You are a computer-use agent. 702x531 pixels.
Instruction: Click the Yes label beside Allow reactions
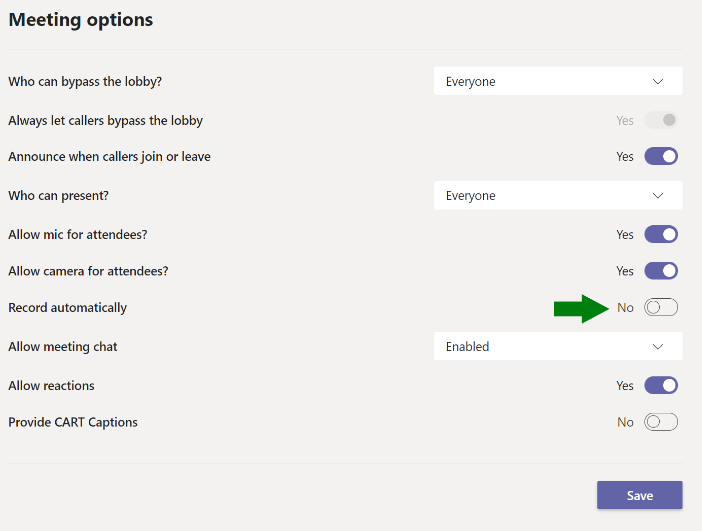(x=625, y=385)
